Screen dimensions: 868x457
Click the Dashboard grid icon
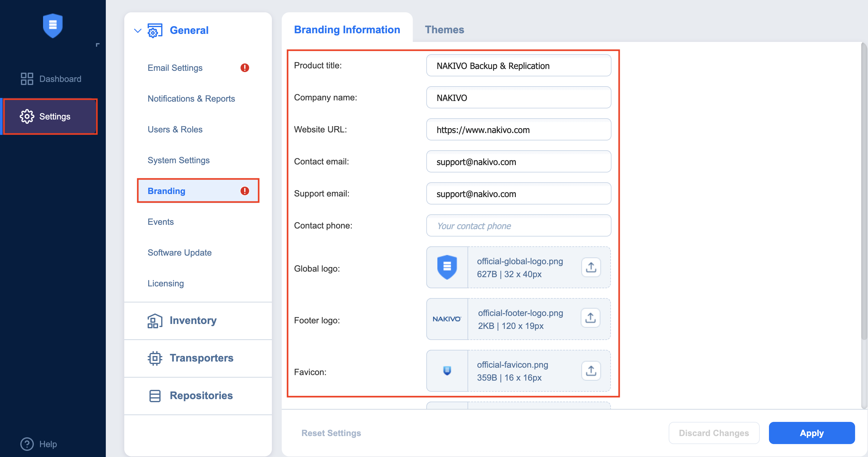[27, 79]
